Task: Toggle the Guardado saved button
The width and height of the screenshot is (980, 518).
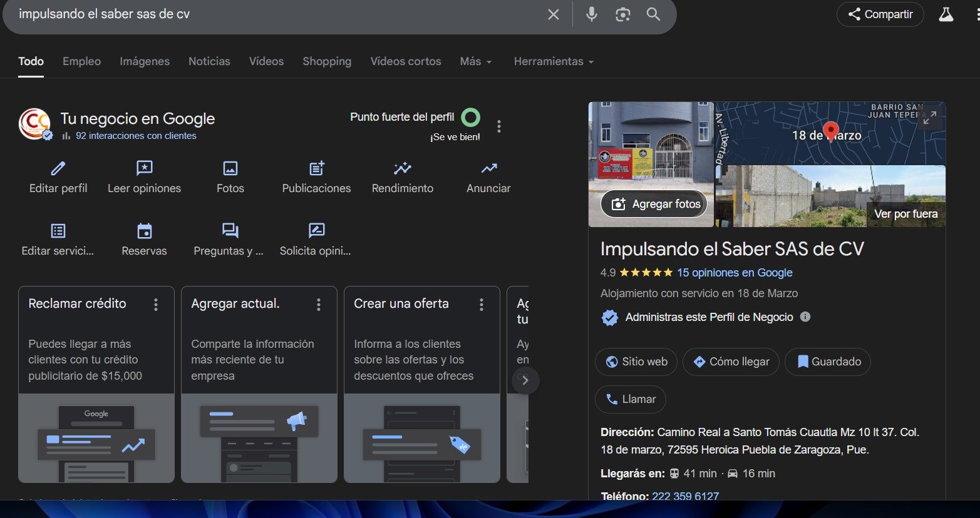Action: click(x=828, y=362)
